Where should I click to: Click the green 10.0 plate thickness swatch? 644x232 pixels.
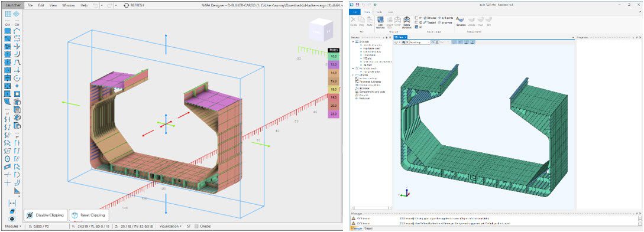(333, 56)
